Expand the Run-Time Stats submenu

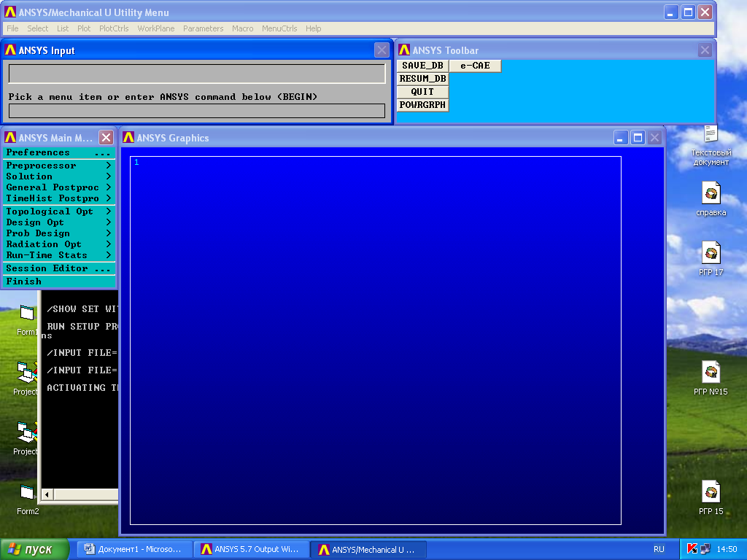[x=59, y=255]
